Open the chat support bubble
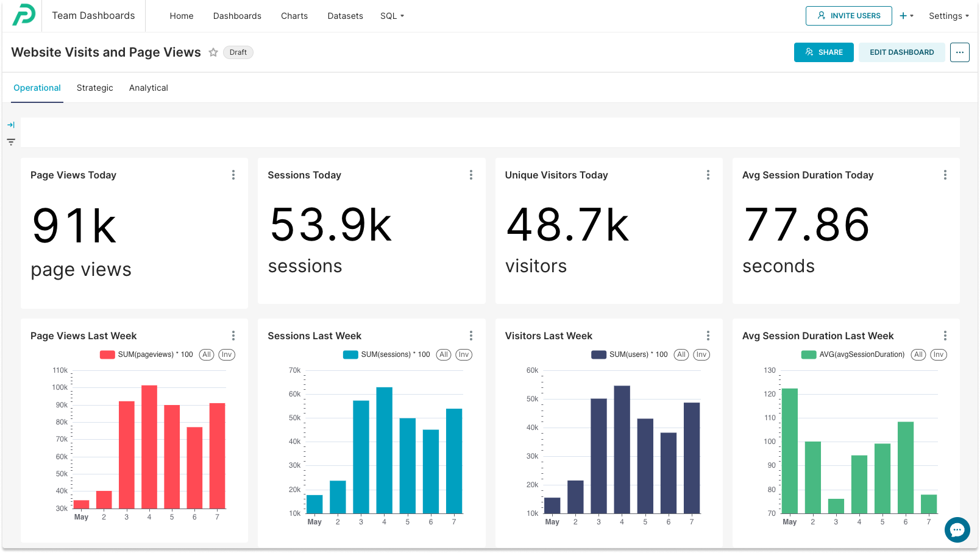This screenshot has height=553, width=980. [957, 530]
